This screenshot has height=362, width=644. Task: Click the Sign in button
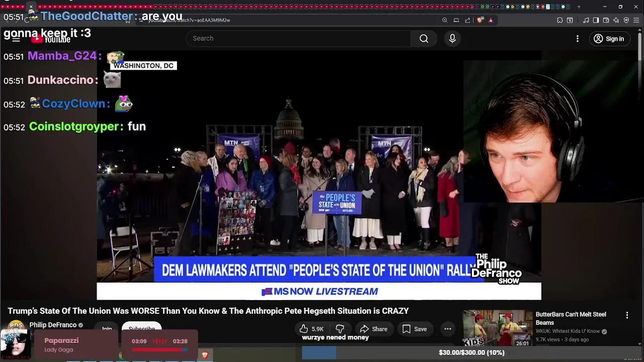pos(609,39)
